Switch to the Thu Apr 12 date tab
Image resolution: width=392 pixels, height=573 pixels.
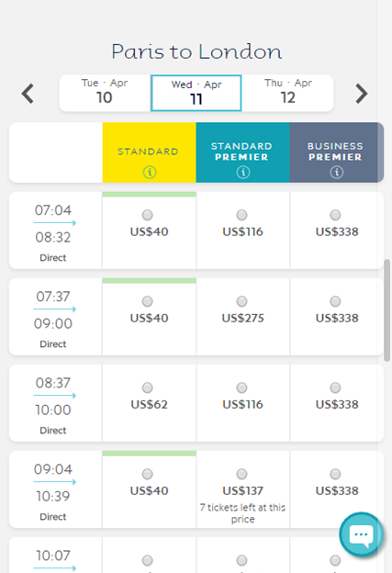pyautogui.click(x=288, y=93)
